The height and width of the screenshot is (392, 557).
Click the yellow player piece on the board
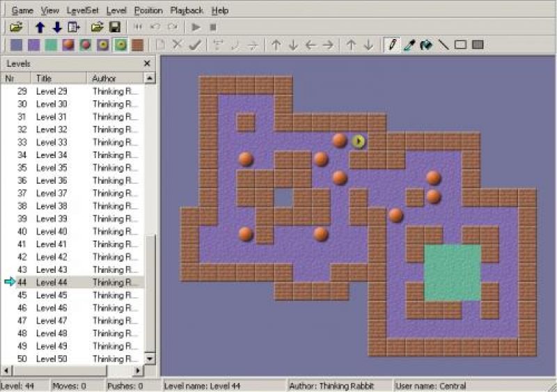[359, 141]
